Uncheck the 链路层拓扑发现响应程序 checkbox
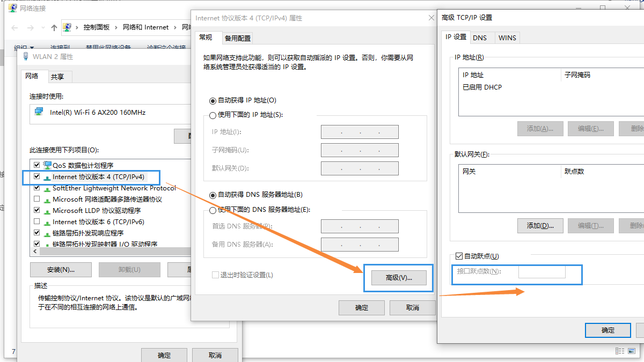 tap(36, 233)
